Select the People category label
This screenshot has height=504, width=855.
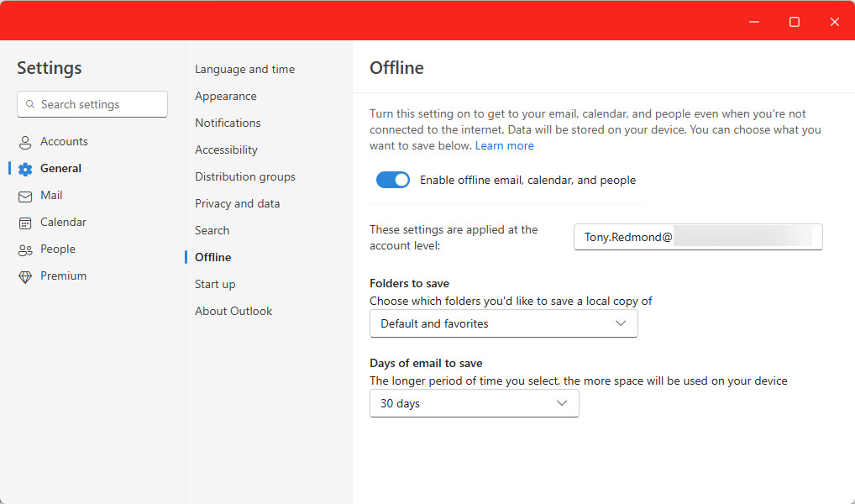click(x=58, y=249)
